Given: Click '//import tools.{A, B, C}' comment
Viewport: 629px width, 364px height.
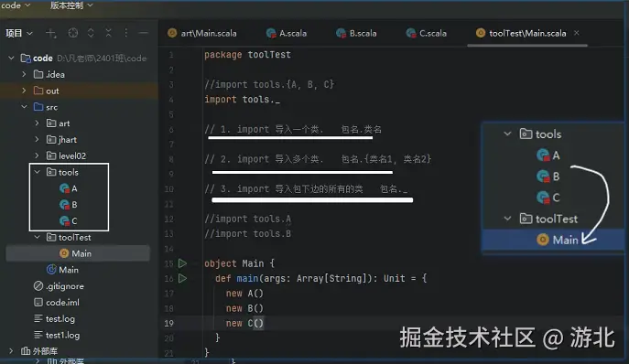Looking at the screenshot, I should 269,84.
